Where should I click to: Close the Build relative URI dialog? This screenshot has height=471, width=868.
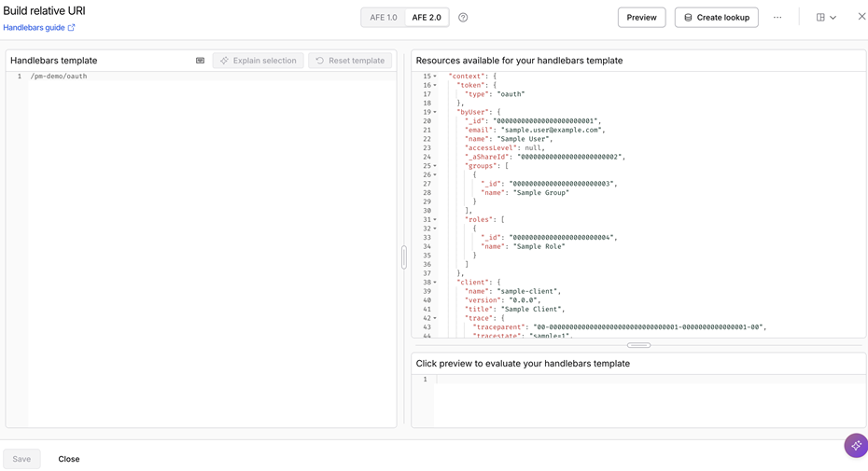click(x=861, y=17)
